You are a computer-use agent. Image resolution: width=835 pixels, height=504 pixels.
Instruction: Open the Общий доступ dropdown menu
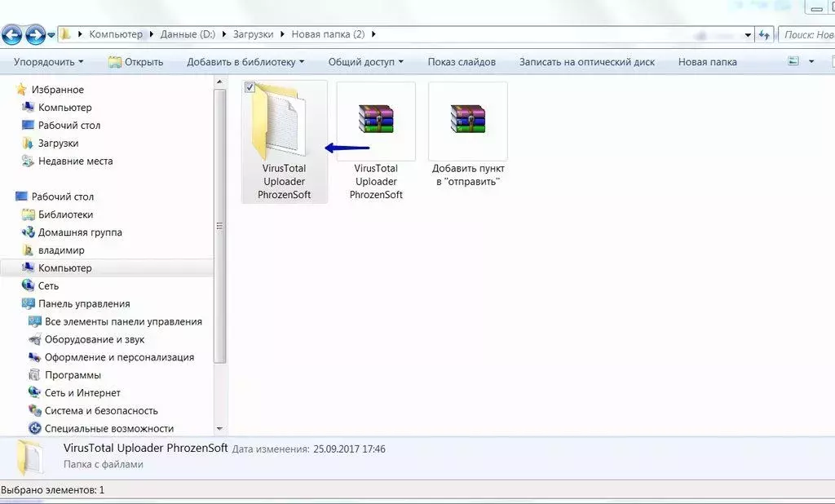click(x=366, y=62)
